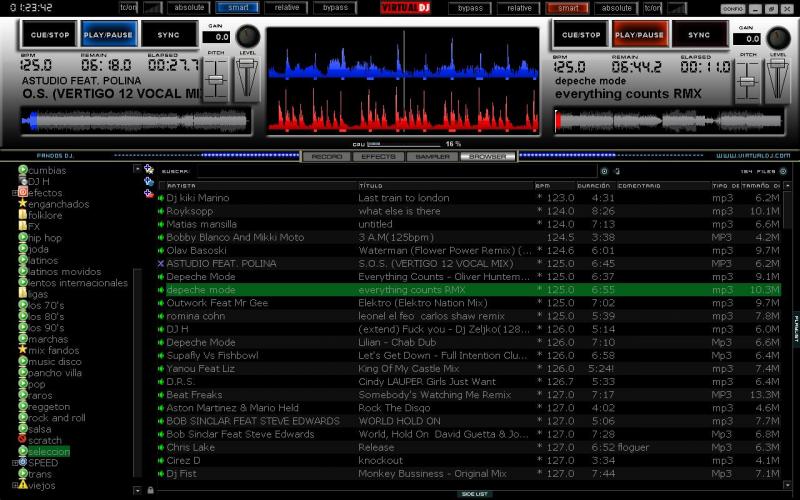Click the search options round icon
Image resolution: width=800 pixels, height=500 pixels.
click(x=605, y=171)
